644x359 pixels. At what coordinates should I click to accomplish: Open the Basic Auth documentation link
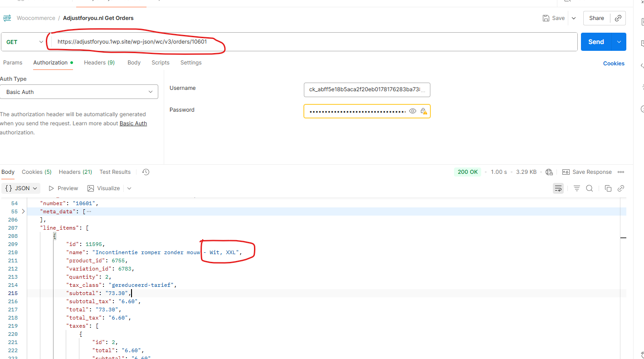(x=133, y=123)
